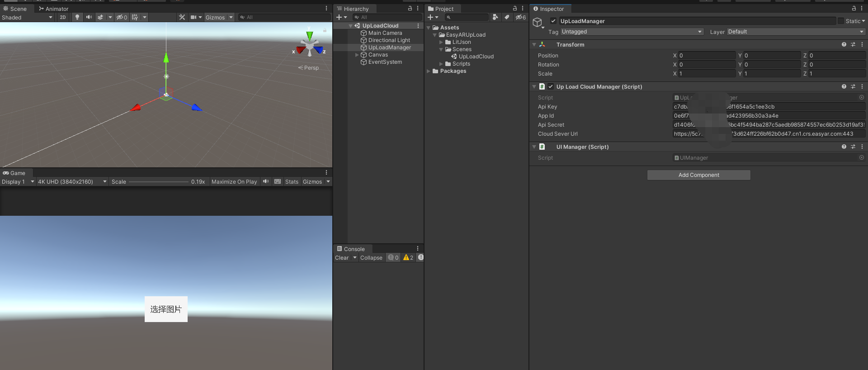The height and width of the screenshot is (370, 868).
Task: Adjust the Game view Scale slider
Action: 158,181
